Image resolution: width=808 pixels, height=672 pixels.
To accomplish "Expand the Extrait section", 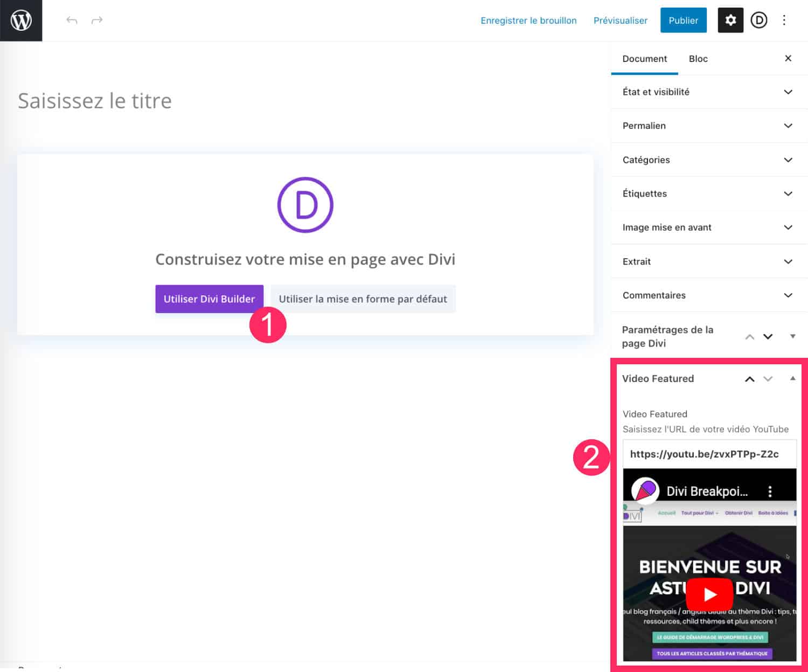I will pos(709,261).
